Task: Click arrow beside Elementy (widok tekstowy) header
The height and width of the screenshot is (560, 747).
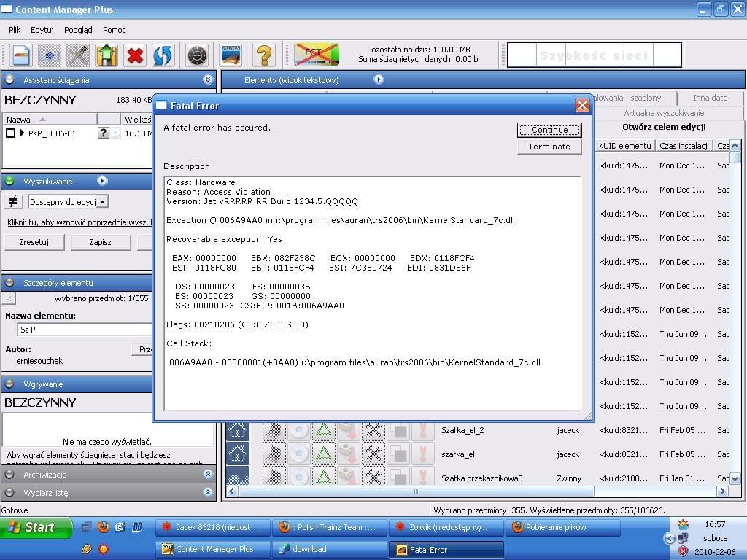Action: [x=379, y=79]
